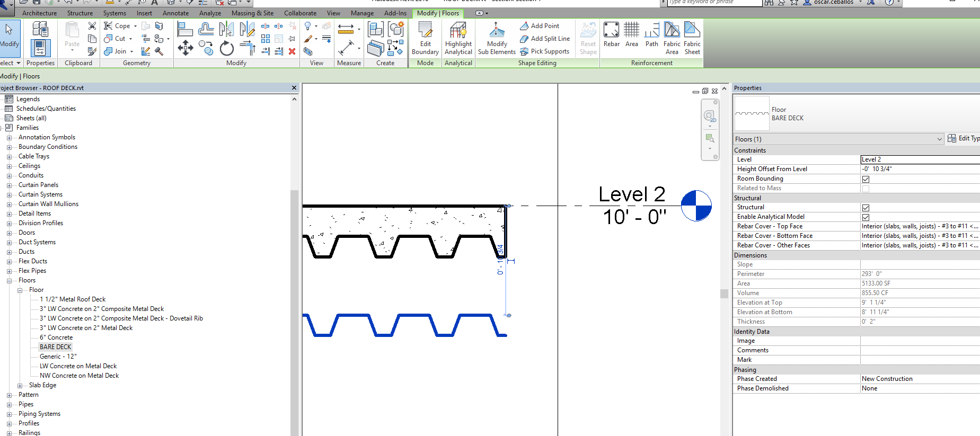980x436 pixels.
Task: Select the Trim/Extend to Corner tool
Action: [x=248, y=48]
